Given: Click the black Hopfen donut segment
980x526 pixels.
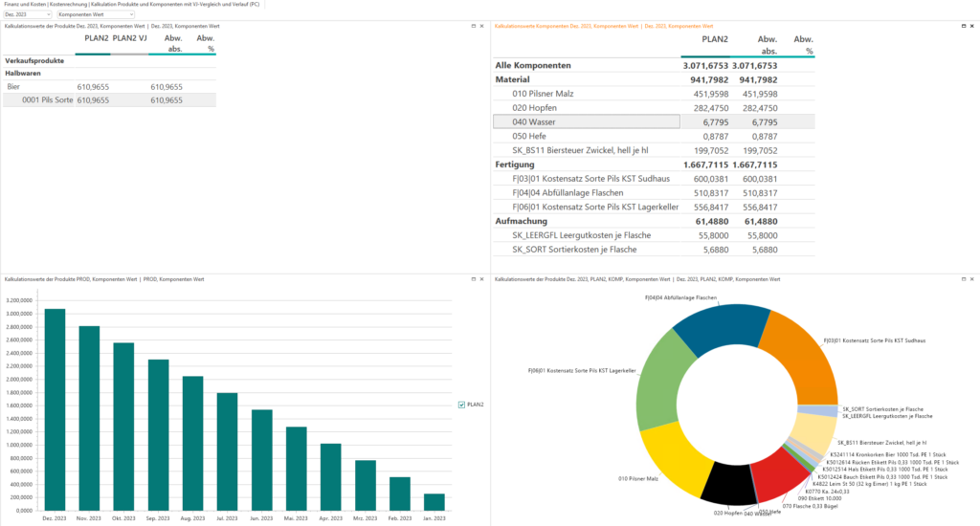Looking at the screenshot, I should pos(728,484).
